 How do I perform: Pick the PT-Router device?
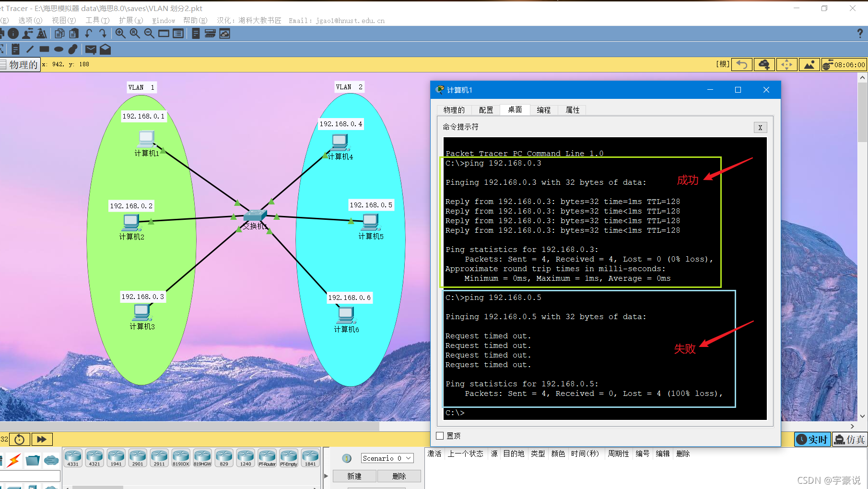point(267,458)
